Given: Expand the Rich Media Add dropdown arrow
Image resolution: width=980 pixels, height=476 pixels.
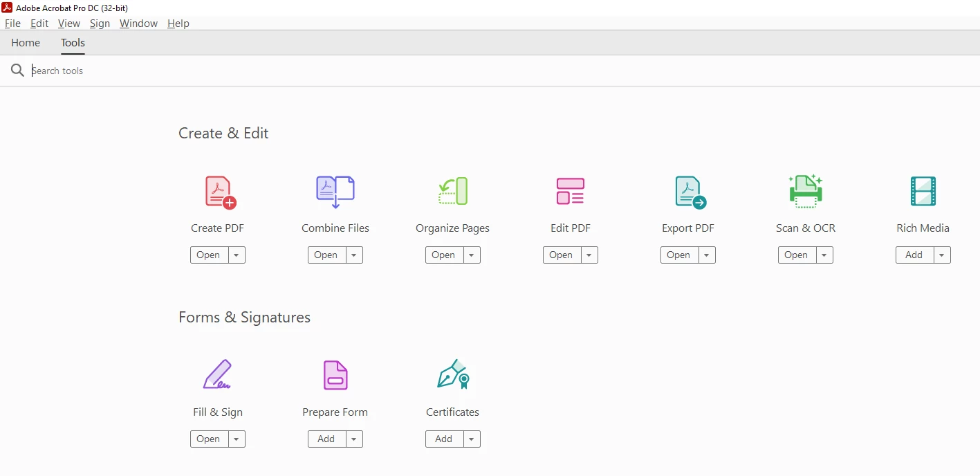Looking at the screenshot, I should click(x=942, y=255).
